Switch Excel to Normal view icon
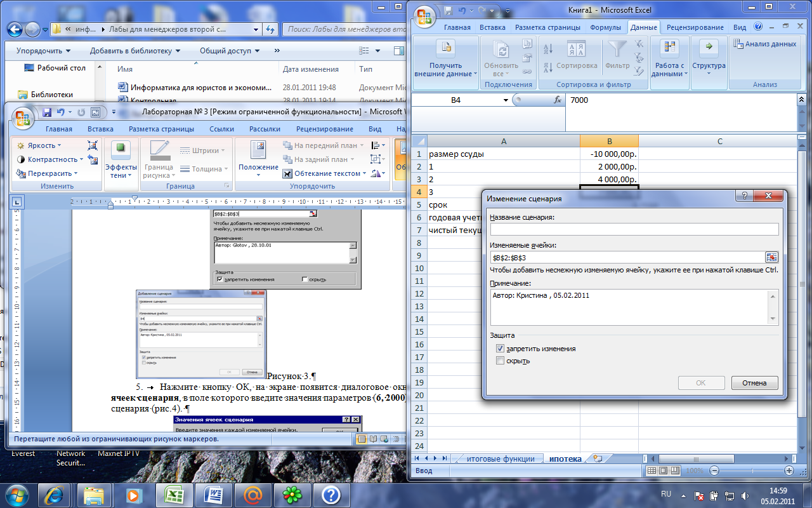 point(651,471)
